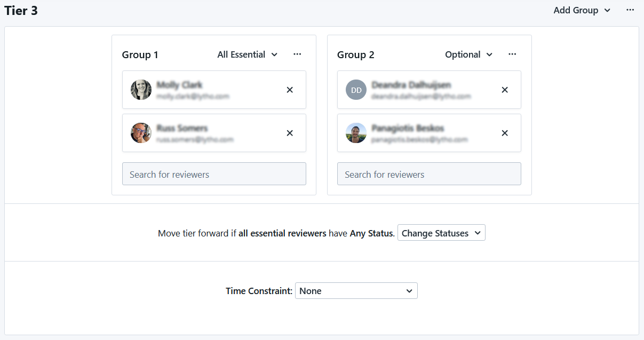This screenshot has height=340, width=644.
Task: Open the Change Statuses dropdown
Action: (x=441, y=233)
